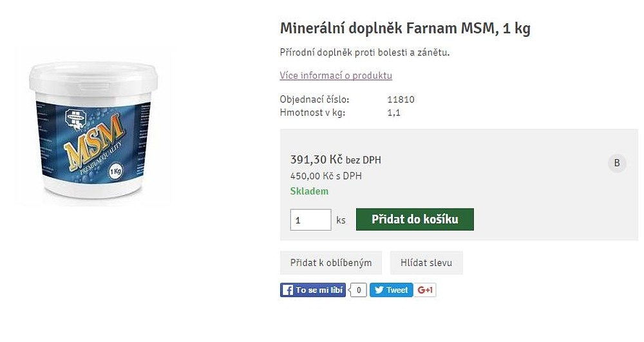Open 'Více informací o produktu' link
The width and height of the screenshot is (644, 342).
(x=336, y=75)
